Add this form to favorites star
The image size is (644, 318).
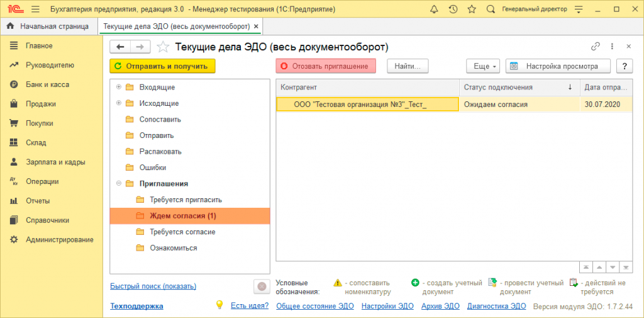pyautogui.click(x=163, y=47)
